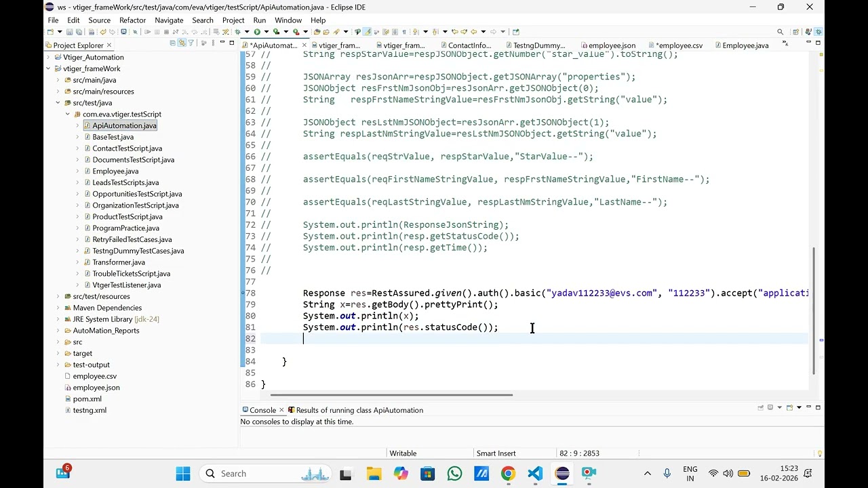
Task: Minimize the Project Explorer view
Action: pyautogui.click(x=222, y=42)
